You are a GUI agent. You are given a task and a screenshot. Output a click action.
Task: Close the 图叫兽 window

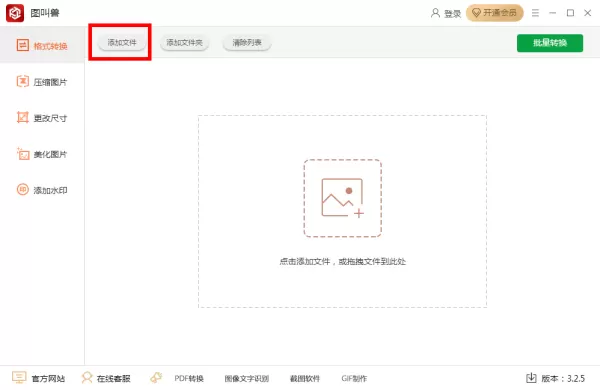point(588,13)
